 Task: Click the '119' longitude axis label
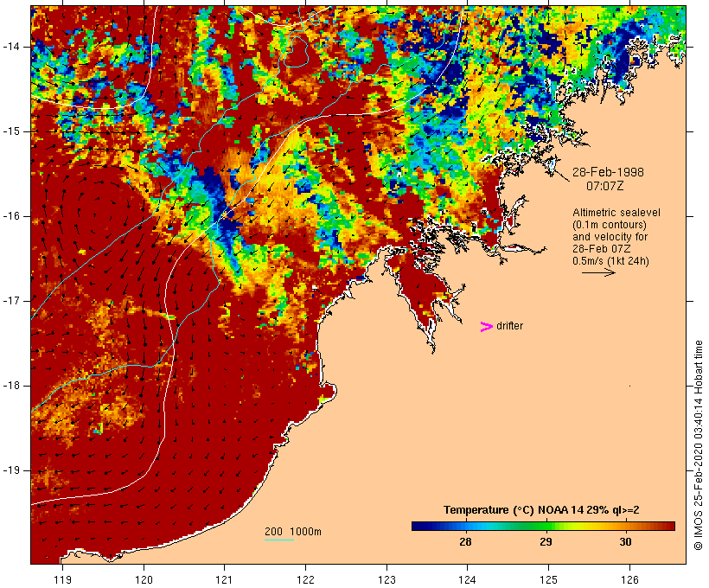pyautogui.click(x=62, y=580)
